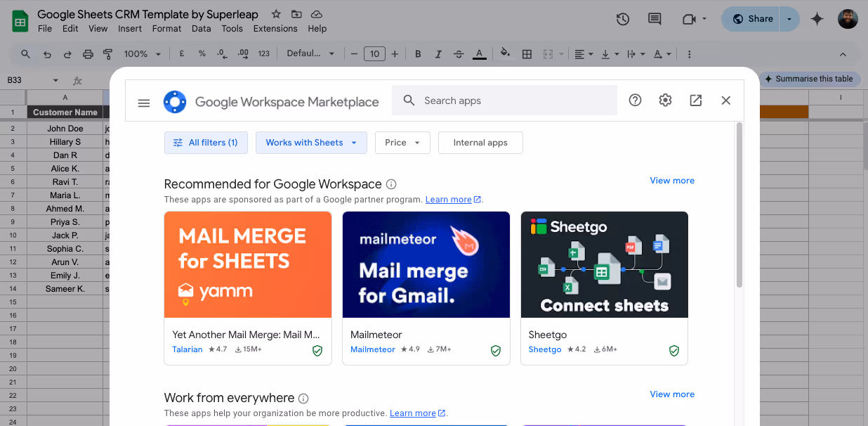Image resolution: width=868 pixels, height=426 pixels.
Task: Open the Default font dropdown
Action: pyautogui.click(x=311, y=54)
